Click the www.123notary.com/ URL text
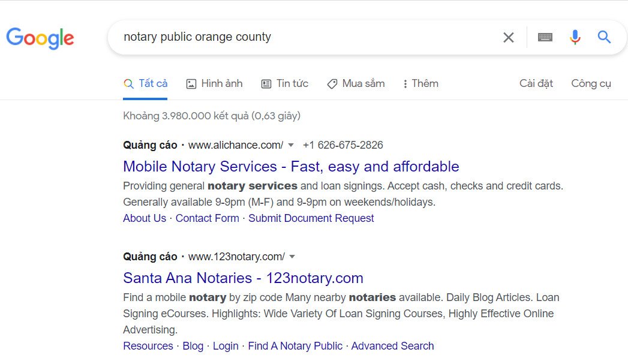This screenshot has width=628, height=364. point(236,257)
